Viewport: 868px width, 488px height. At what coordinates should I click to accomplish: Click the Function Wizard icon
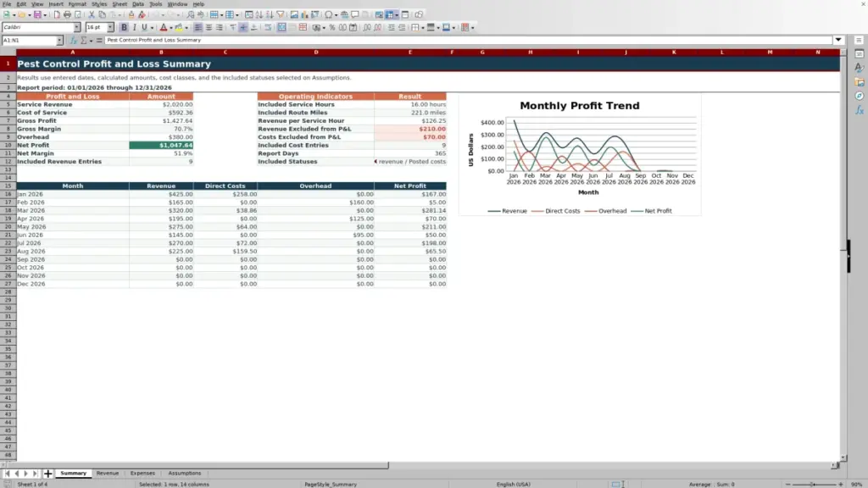click(x=73, y=41)
